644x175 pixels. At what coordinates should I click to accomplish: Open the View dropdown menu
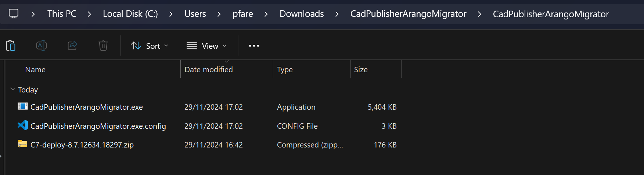pos(206,46)
